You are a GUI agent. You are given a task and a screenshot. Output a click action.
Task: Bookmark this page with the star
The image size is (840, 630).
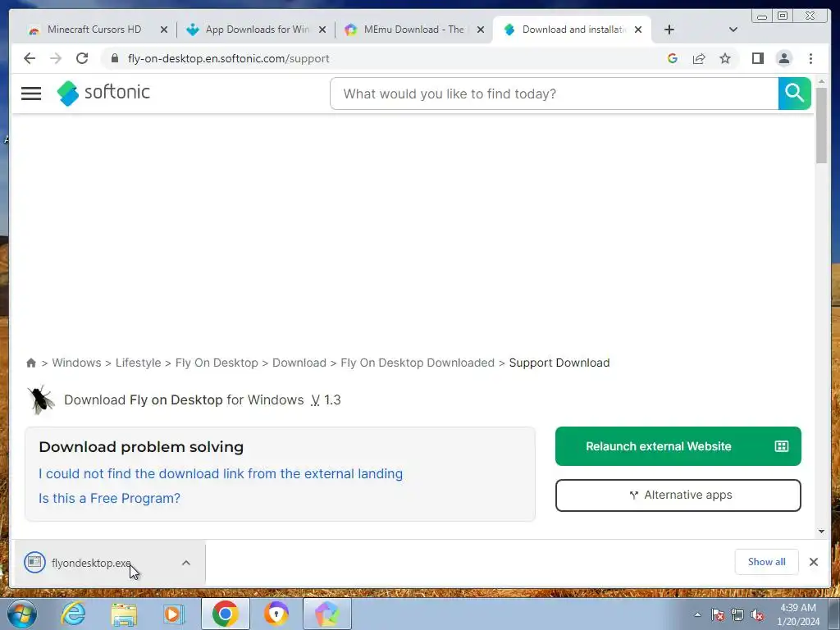pos(725,58)
